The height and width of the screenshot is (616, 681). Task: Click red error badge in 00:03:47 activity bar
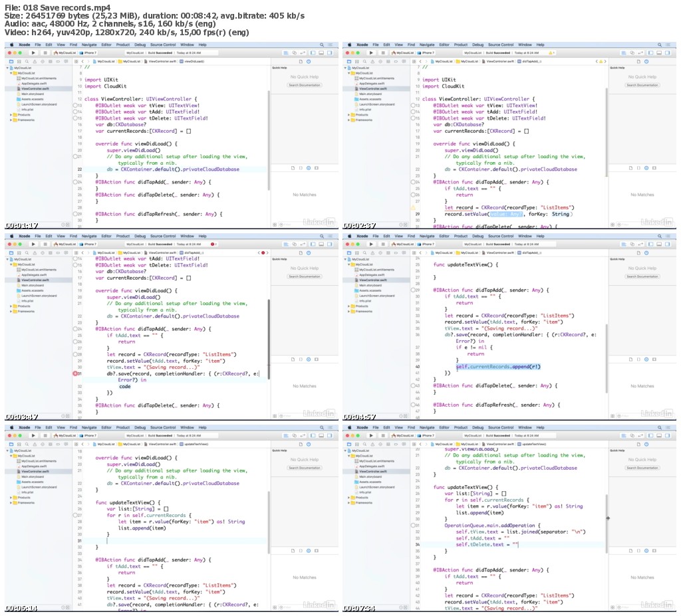213,245
